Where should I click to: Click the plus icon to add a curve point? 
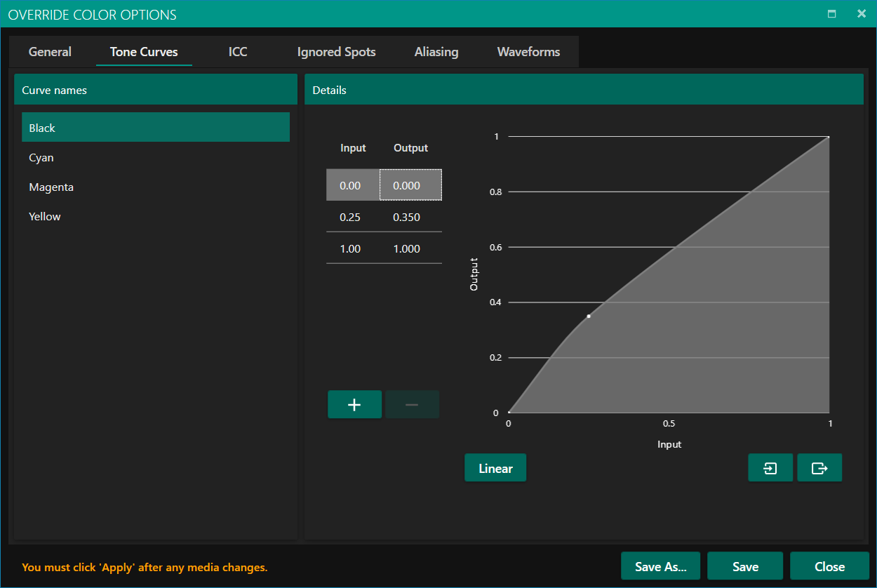[x=354, y=405]
